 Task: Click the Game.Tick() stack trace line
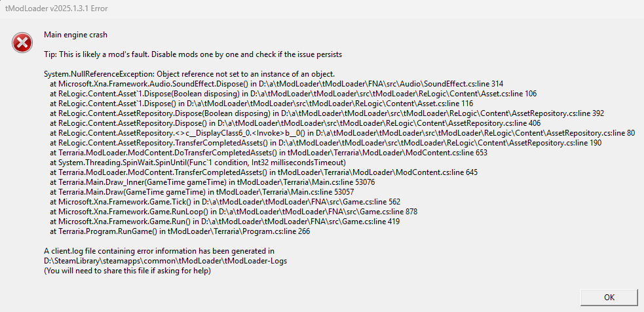[x=225, y=201]
